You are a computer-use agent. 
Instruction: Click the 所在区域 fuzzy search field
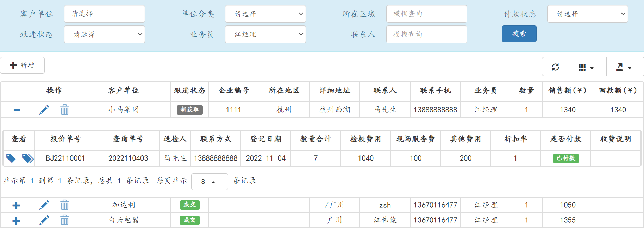click(x=426, y=14)
